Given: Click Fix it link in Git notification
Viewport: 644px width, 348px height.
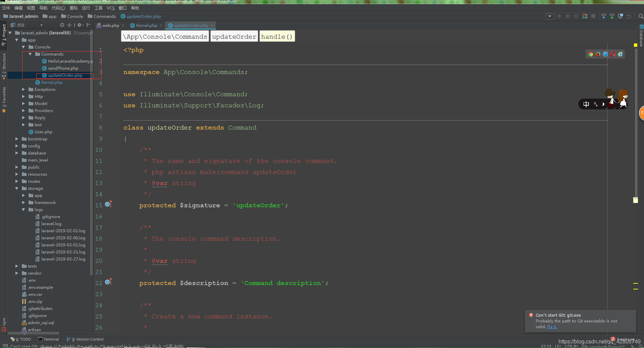Looking at the screenshot, I should tap(552, 326).
